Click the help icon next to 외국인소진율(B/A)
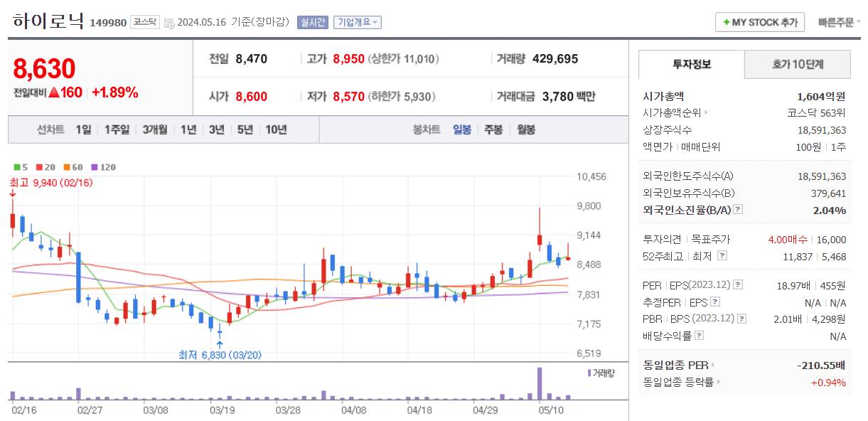The image size is (868, 421). tap(737, 210)
